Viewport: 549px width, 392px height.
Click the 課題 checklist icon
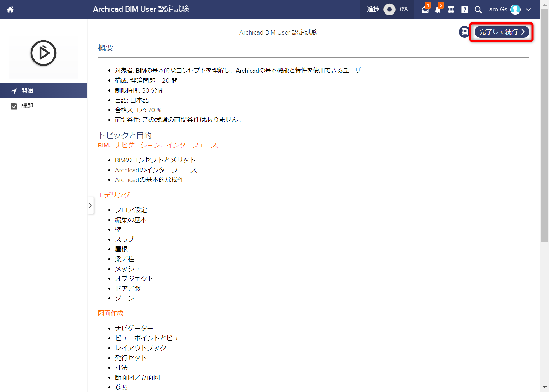click(14, 106)
